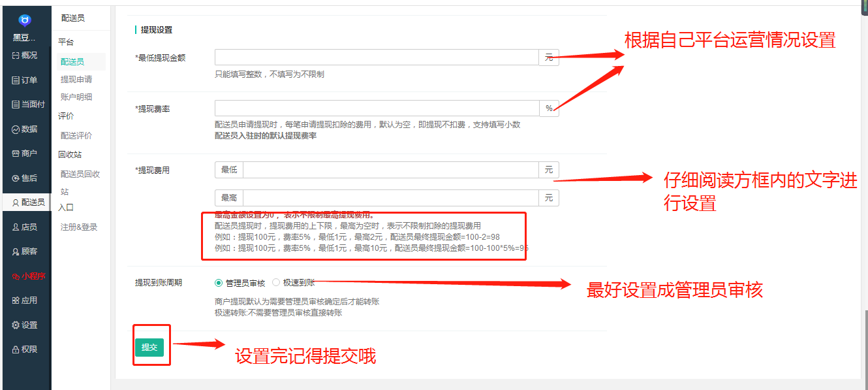
Task: Click the 黑豆 logo avatar
Action: click(25, 21)
